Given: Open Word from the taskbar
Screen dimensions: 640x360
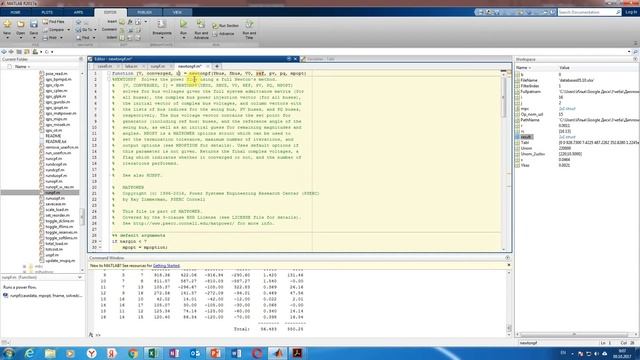Looking at the screenshot, I should (x=236, y=353).
